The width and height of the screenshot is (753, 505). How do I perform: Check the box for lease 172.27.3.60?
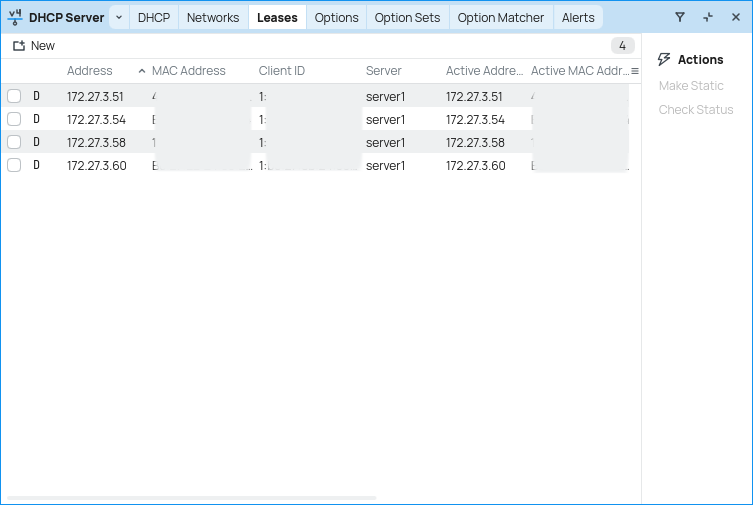click(x=14, y=165)
